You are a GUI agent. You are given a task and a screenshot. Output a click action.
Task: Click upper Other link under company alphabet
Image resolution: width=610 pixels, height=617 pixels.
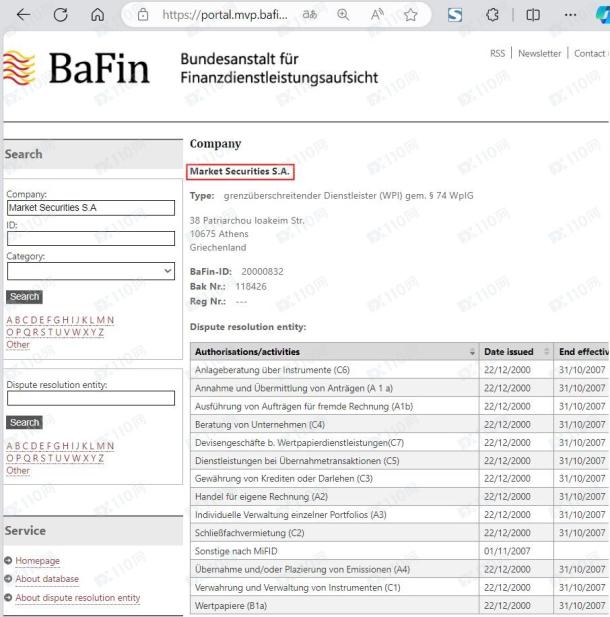[x=18, y=345]
